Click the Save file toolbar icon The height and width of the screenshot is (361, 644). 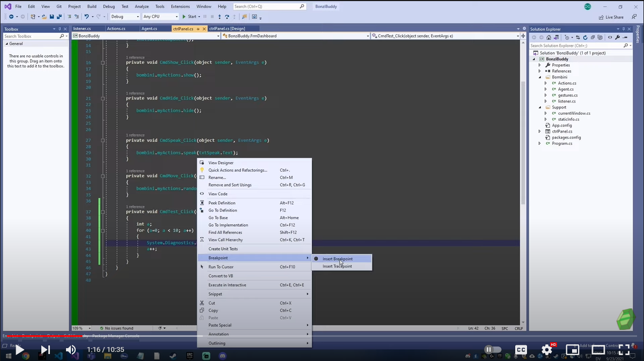(x=52, y=17)
